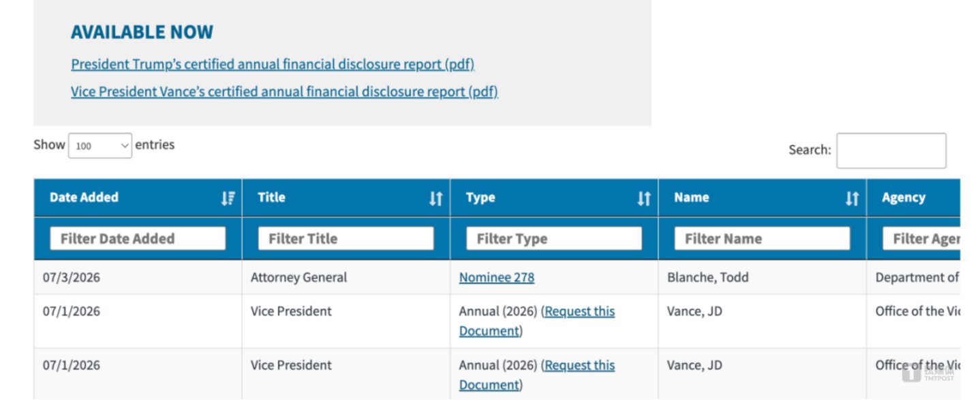Click the Filter Date Added field
This screenshot has height=400, width=980.
pos(138,239)
